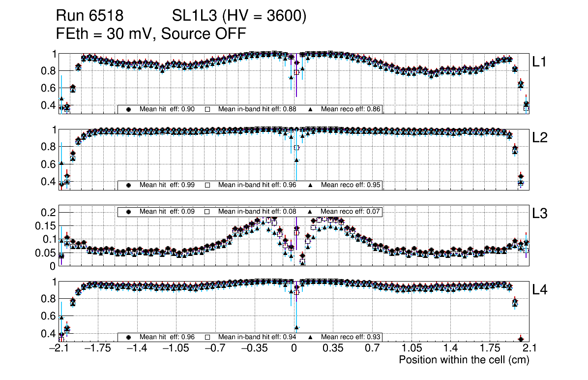Screen dimensions: 588x380
Task: Click the 'SL1L3 (HV = 3600)' heading
Action: click(239, 17)
